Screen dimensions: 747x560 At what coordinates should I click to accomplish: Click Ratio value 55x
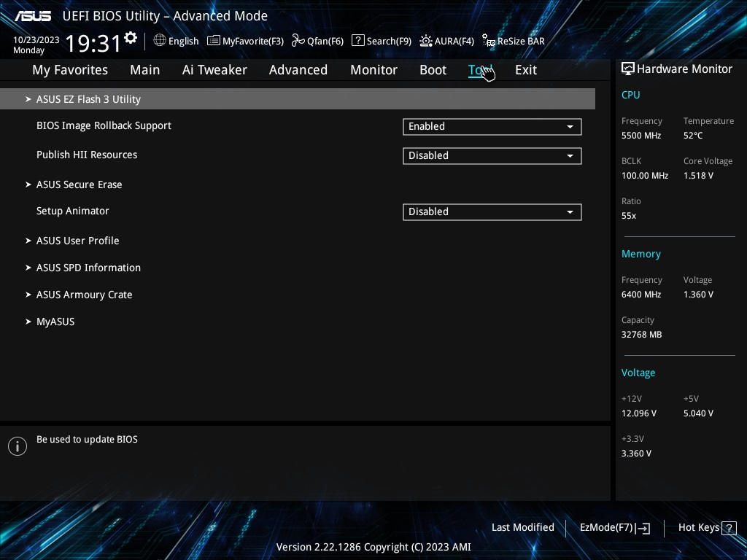coord(629,216)
